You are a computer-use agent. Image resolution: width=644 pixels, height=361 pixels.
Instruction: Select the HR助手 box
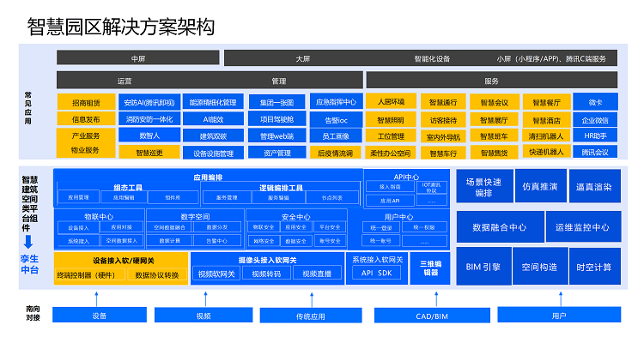pos(595,135)
